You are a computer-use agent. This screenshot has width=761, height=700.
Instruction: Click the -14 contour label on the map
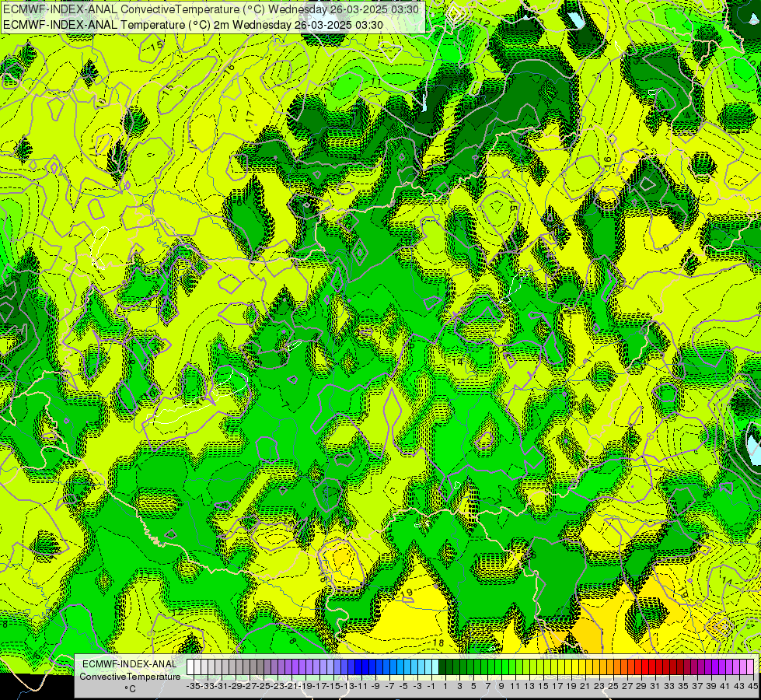(456, 362)
